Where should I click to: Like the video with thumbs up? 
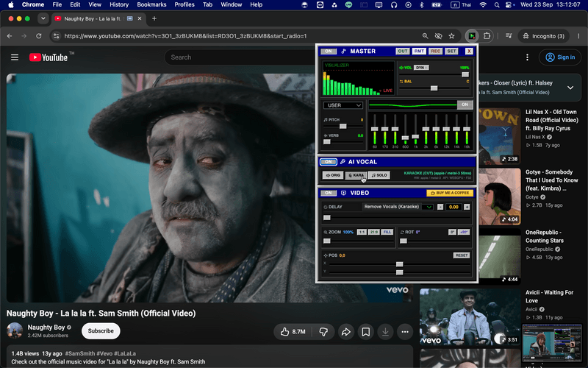tap(293, 332)
